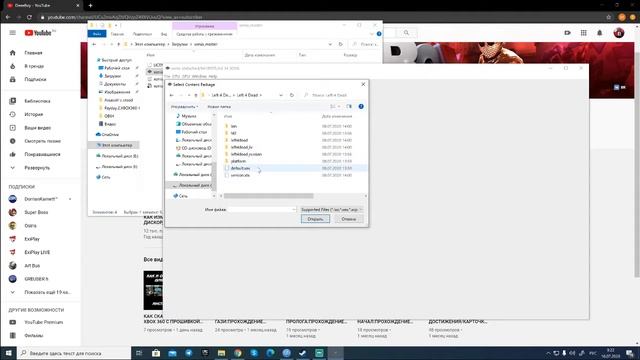Select the default.xex file in the list
640x360 pixels.
click(x=240, y=168)
